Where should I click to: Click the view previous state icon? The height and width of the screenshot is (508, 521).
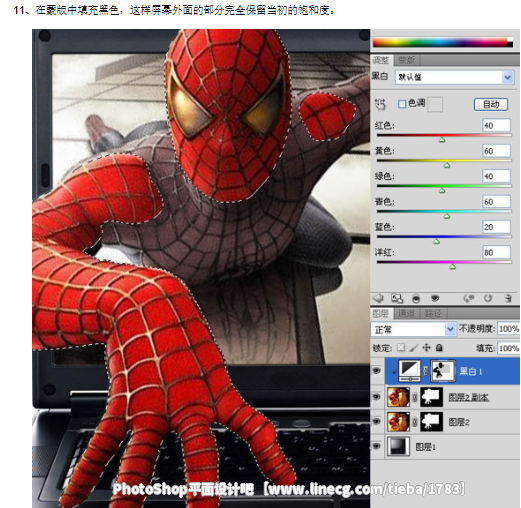tap(469, 298)
